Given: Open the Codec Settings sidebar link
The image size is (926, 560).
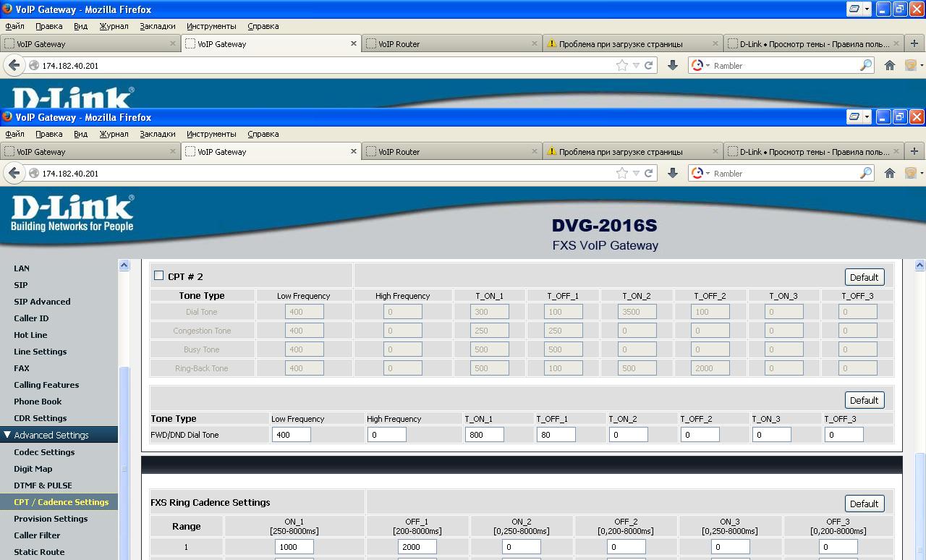Looking at the screenshot, I should click(x=44, y=452).
